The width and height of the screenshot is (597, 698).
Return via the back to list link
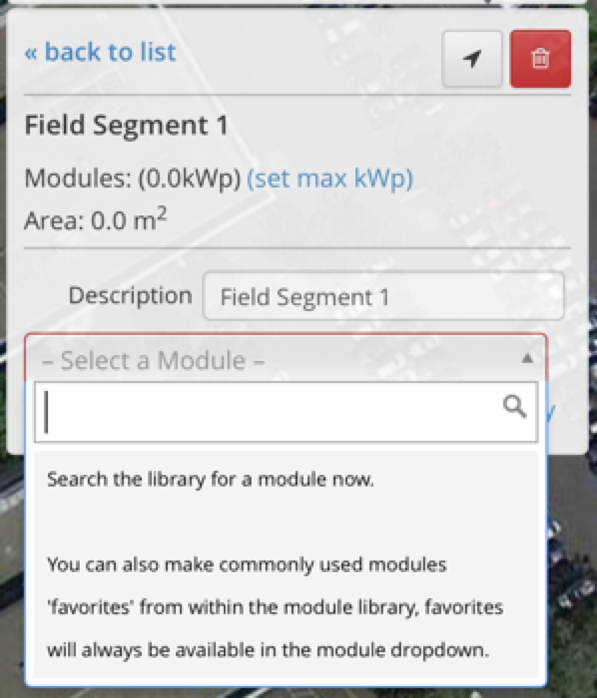tap(101, 52)
